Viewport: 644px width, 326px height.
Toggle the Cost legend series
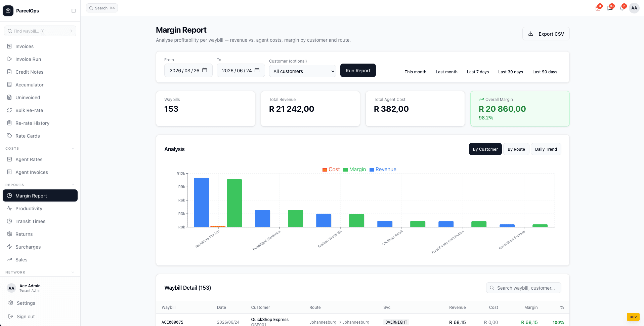[x=331, y=169]
